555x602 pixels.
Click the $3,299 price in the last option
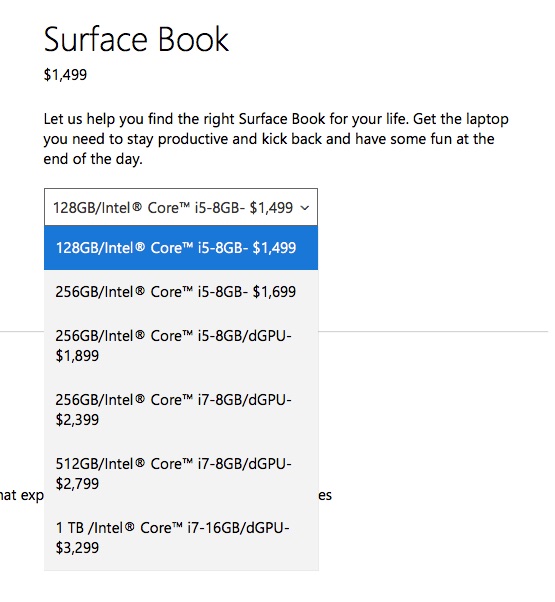click(x=77, y=547)
